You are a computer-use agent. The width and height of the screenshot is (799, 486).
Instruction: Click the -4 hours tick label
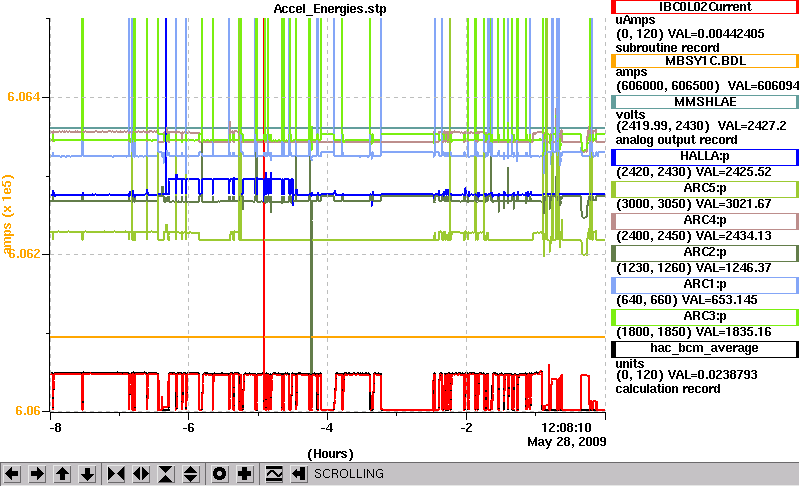tap(327, 427)
